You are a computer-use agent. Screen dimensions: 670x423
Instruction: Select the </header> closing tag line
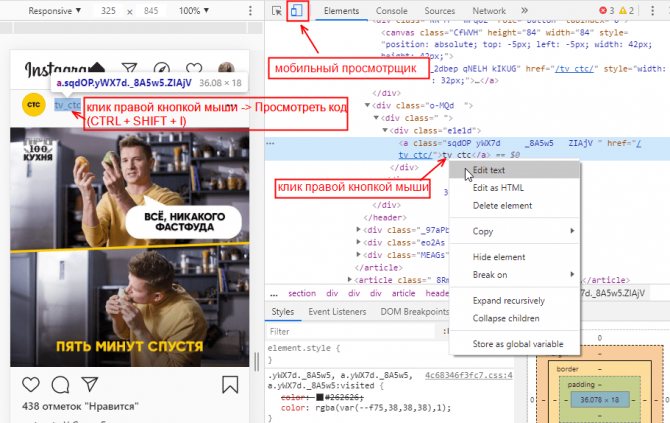click(x=385, y=217)
